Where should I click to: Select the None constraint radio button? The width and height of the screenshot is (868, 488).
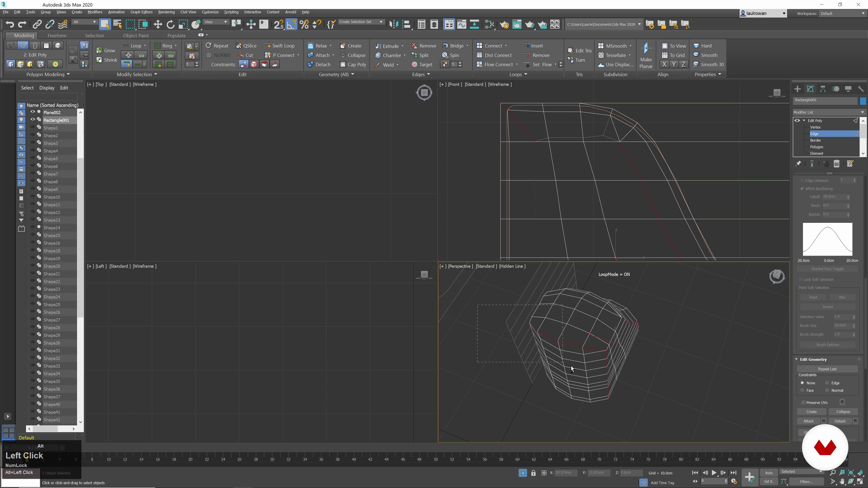(802, 383)
